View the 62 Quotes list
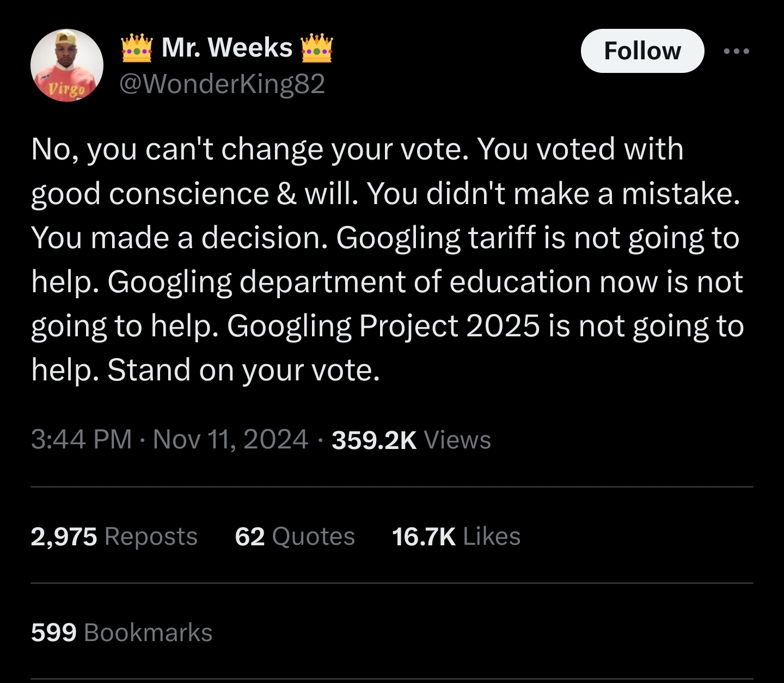The height and width of the screenshot is (683, 784). 295,536
